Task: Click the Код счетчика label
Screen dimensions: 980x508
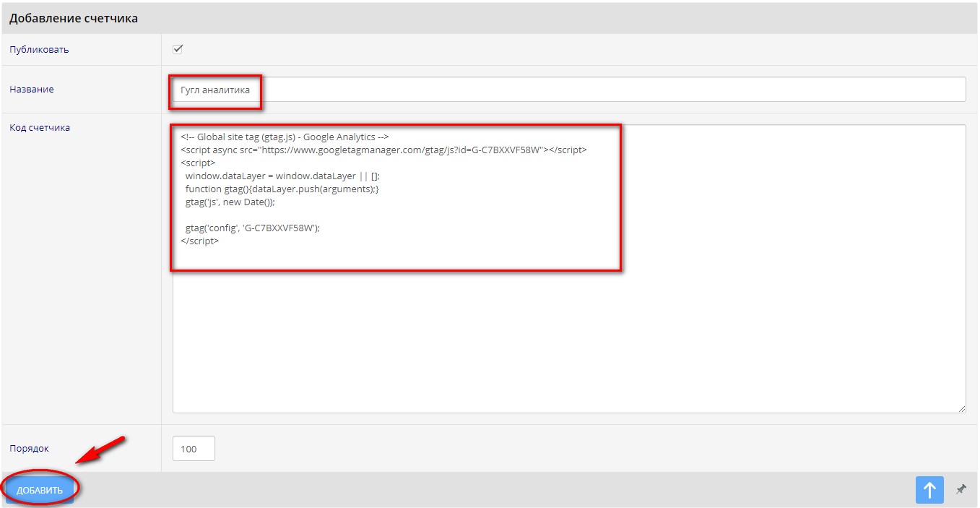Action: (x=40, y=128)
